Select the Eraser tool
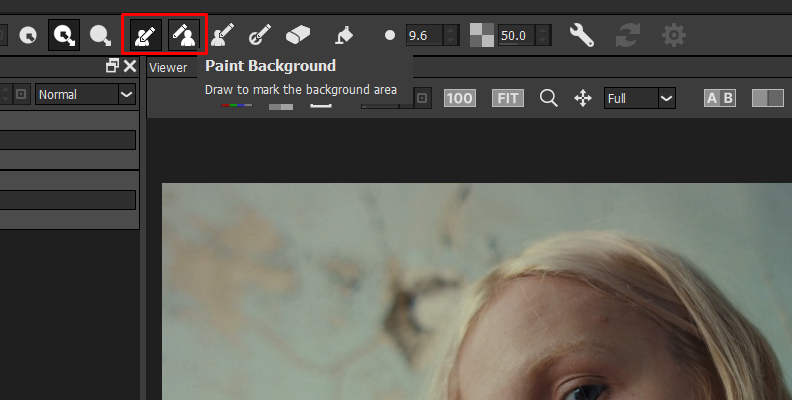The height and width of the screenshot is (400, 792). click(298, 35)
